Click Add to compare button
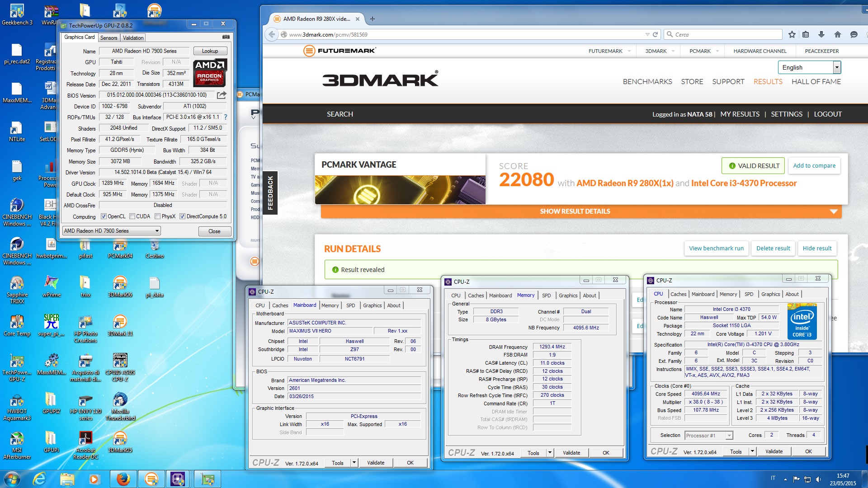 [814, 166]
